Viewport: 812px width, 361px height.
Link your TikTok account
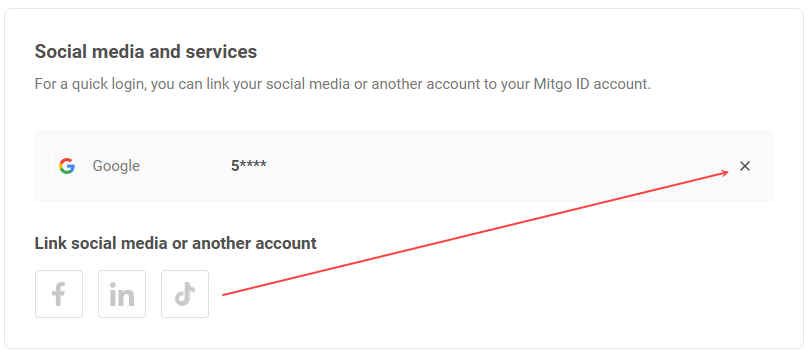(185, 294)
